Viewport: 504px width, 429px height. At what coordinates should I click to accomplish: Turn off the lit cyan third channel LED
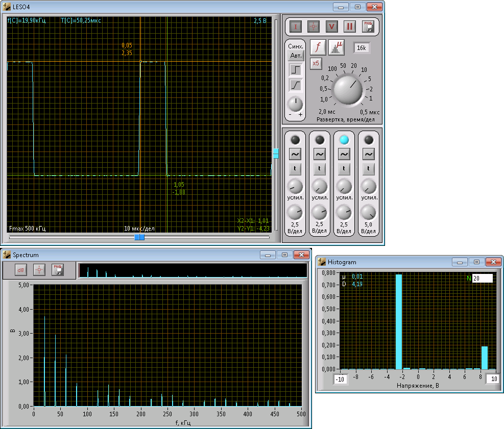(344, 140)
